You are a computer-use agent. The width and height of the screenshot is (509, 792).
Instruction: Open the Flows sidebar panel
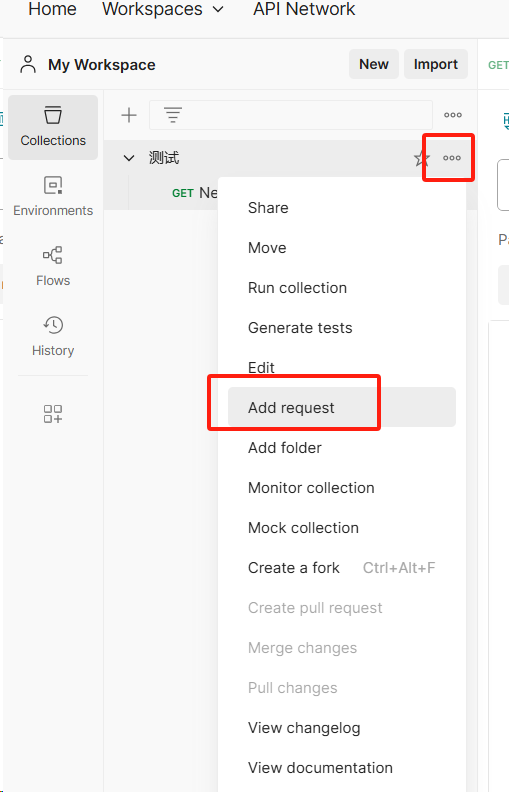click(53, 266)
